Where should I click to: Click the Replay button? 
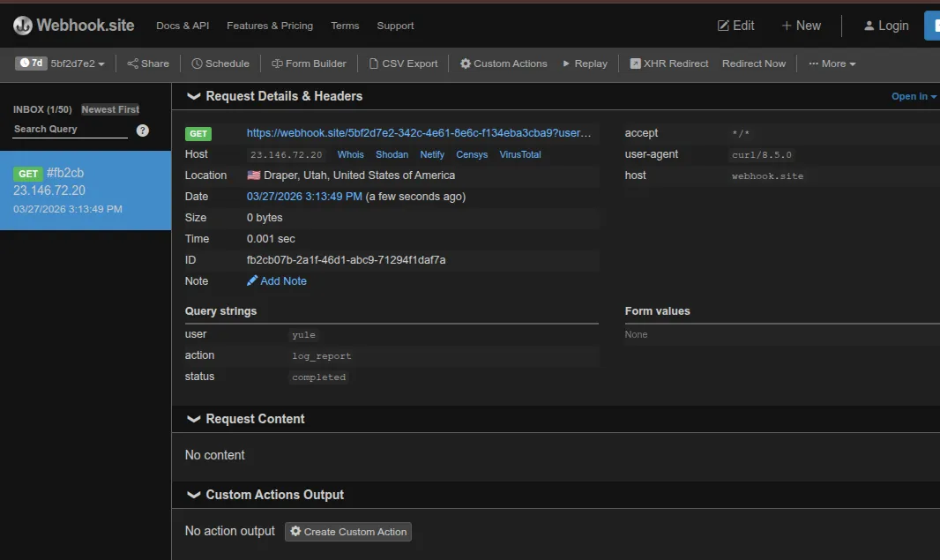pos(585,63)
